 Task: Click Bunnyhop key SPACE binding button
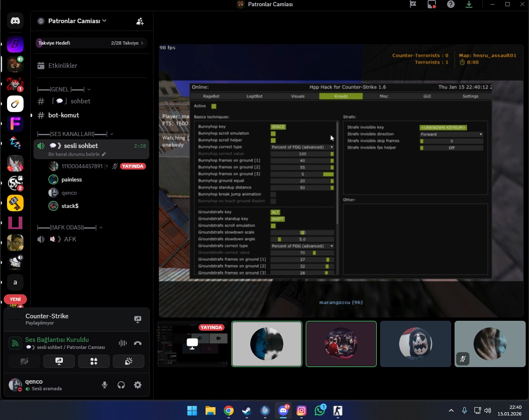click(x=278, y=127)
